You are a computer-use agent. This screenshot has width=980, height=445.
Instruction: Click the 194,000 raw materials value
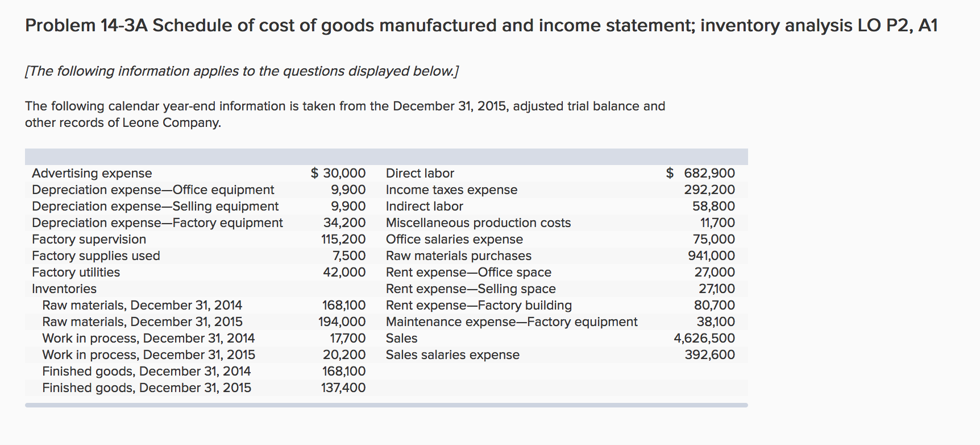click(x=342, y=322)
